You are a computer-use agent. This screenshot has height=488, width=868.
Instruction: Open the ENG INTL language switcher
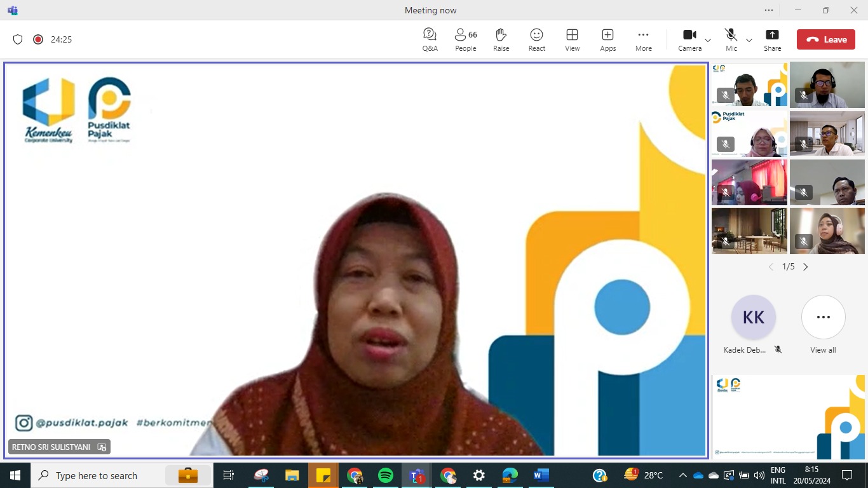pos(778,475)
